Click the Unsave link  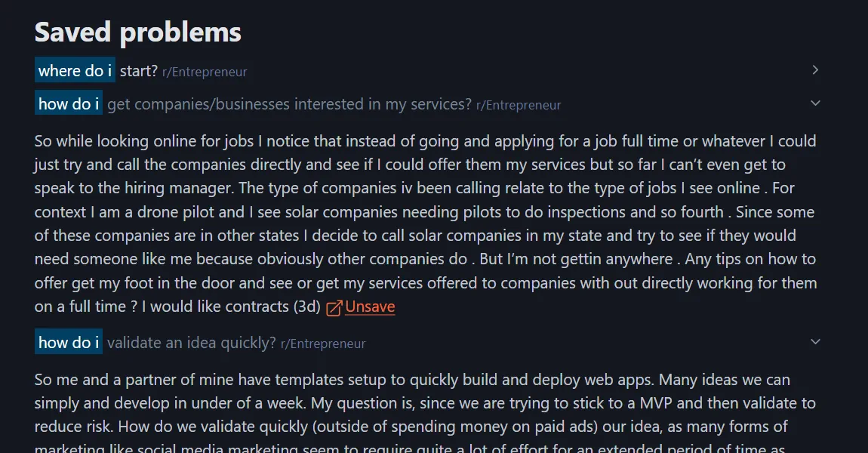[x=370, y=307]
